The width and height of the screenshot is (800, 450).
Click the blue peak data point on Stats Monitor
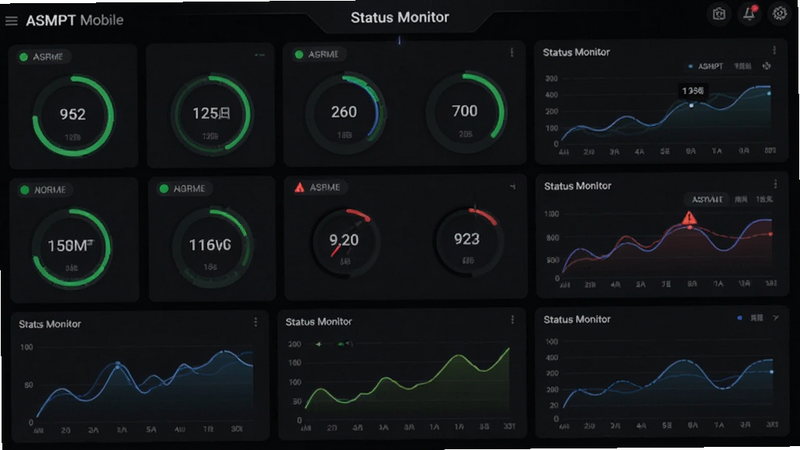pyautogui.click(x=118, y=365)
